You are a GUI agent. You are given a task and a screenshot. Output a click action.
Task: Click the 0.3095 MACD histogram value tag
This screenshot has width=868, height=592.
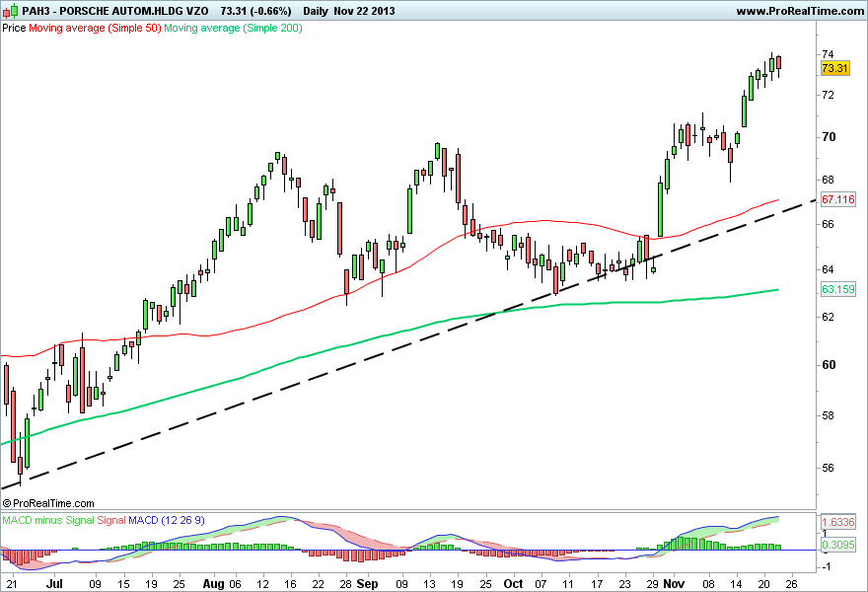(x=838, y=545)
